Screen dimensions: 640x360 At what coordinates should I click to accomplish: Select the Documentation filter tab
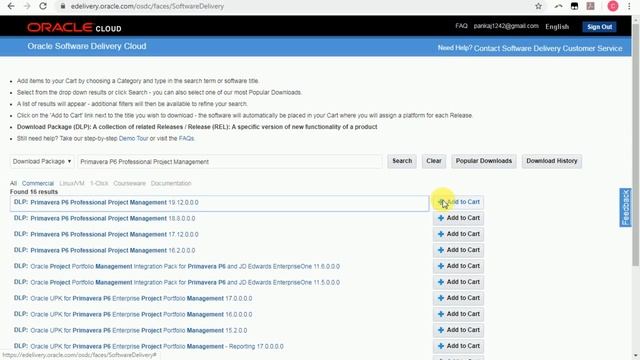point(171,183)
